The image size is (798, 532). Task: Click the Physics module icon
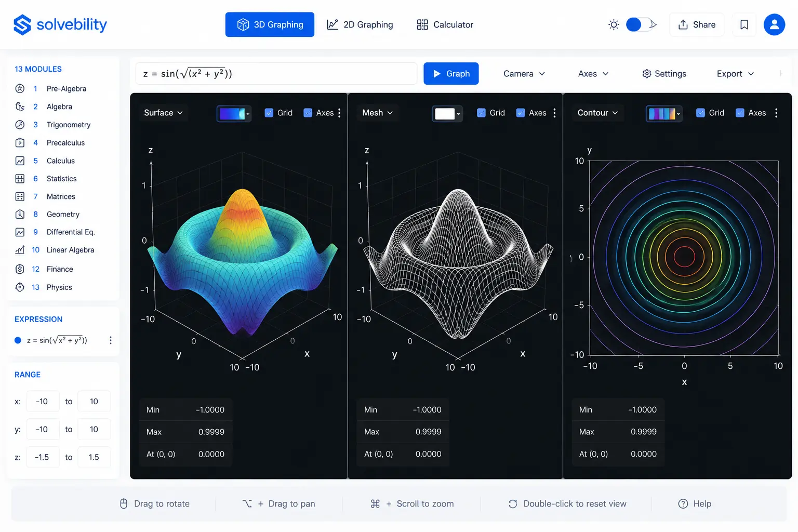point(20,287)
